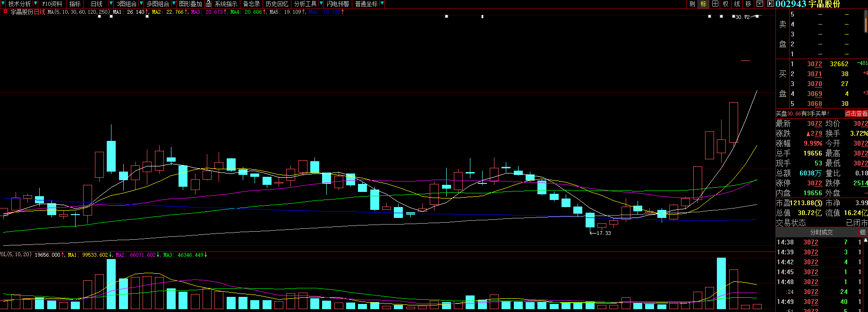
Task: Open the 历史回忆 menu item
Action: pos(277,4)
